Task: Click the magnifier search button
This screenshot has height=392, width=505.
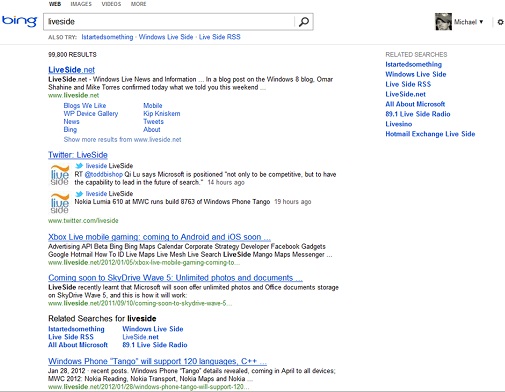Action: [304, 22]
